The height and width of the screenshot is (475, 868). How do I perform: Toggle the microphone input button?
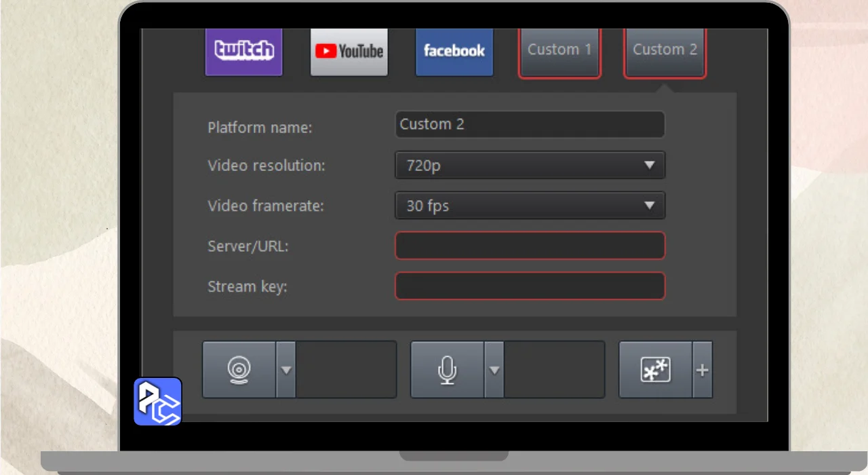click(447, 370)
